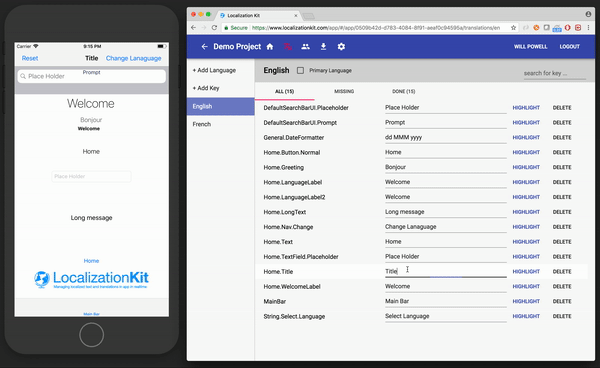Click + Add Key
Viewport: 600px width, 368px height.
coord(206,88)
